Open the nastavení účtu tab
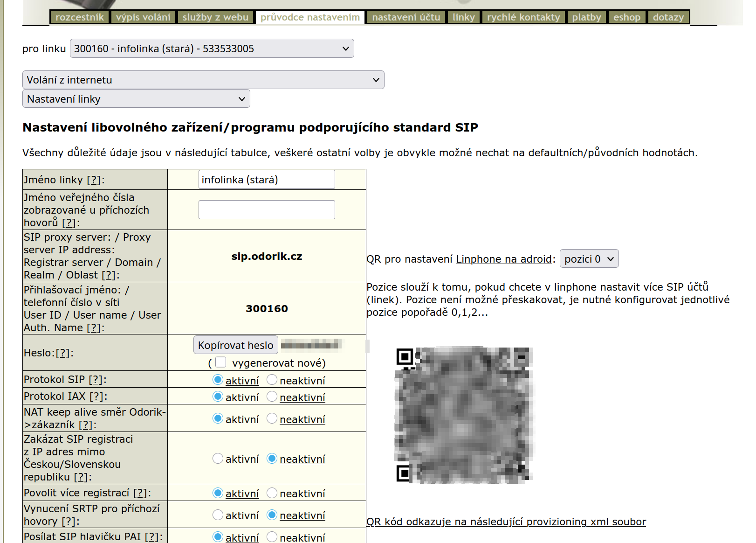Screen dimensions: 756x543 click(405, 17)
